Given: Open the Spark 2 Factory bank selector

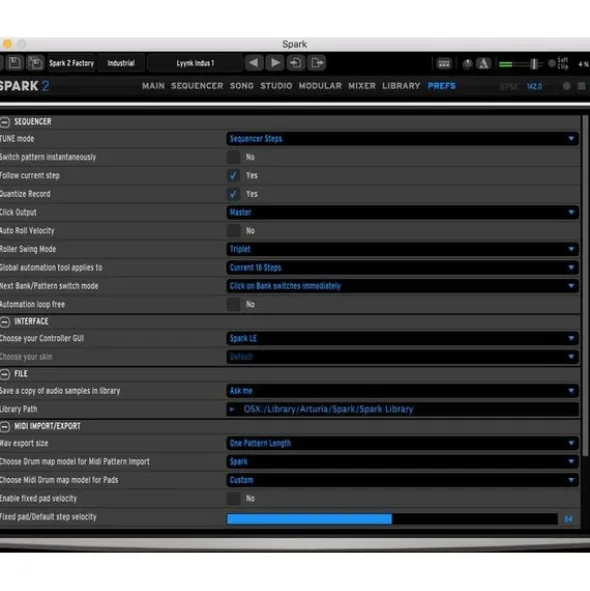Looking at the screenshot, I should pyautogui.click(x=71, y=63).
